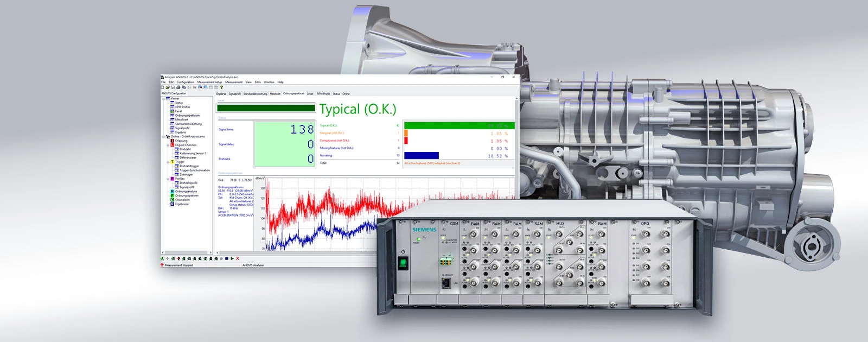This screenshot has height=342, width=868.
Task: Click the Open folder toolbar icon
Action: tap(168, 87)
